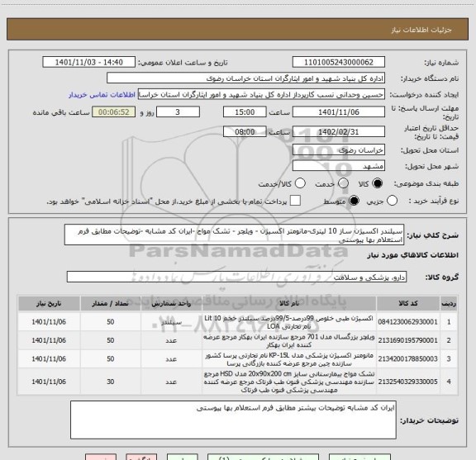Click the جزئیات اطلاعات نیاز header title
Image resolution: width=476 pixels, height=460 pixels.
tap(421, 30)
